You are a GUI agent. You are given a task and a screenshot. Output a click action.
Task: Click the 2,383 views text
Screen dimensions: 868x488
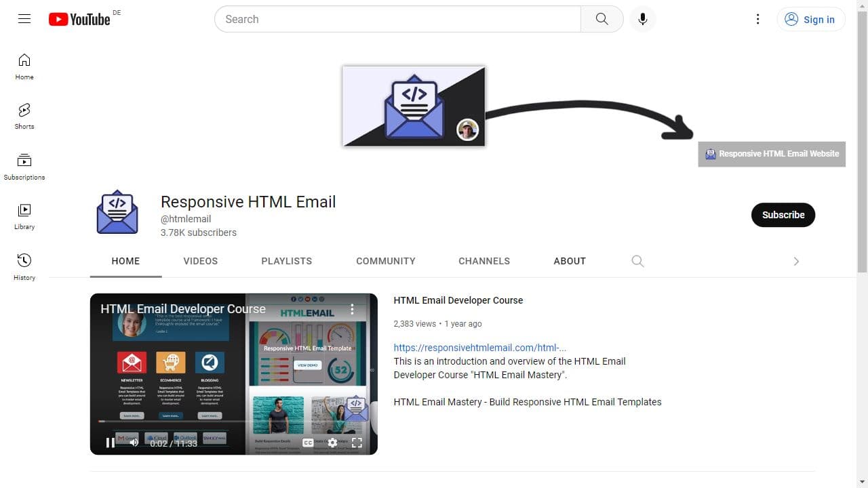pyautogui.click(x=414, y=324)
